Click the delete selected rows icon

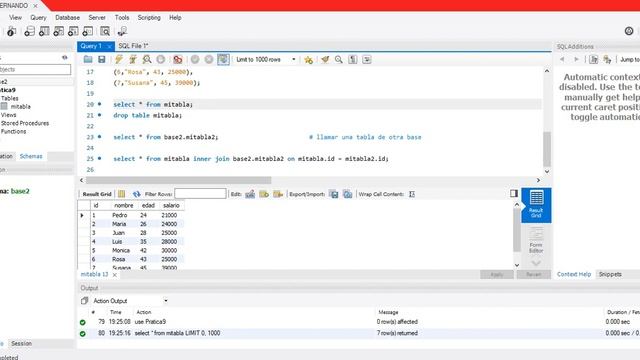point(278,194)
